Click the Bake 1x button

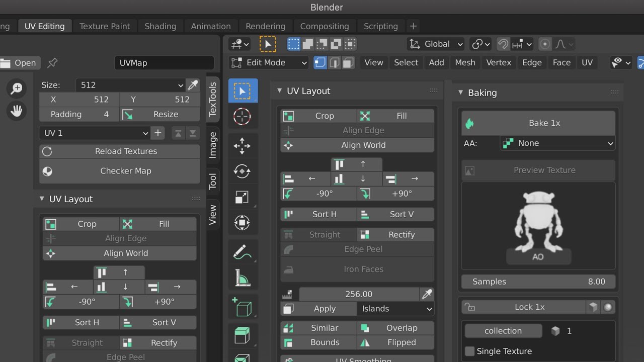click(538, 123)
